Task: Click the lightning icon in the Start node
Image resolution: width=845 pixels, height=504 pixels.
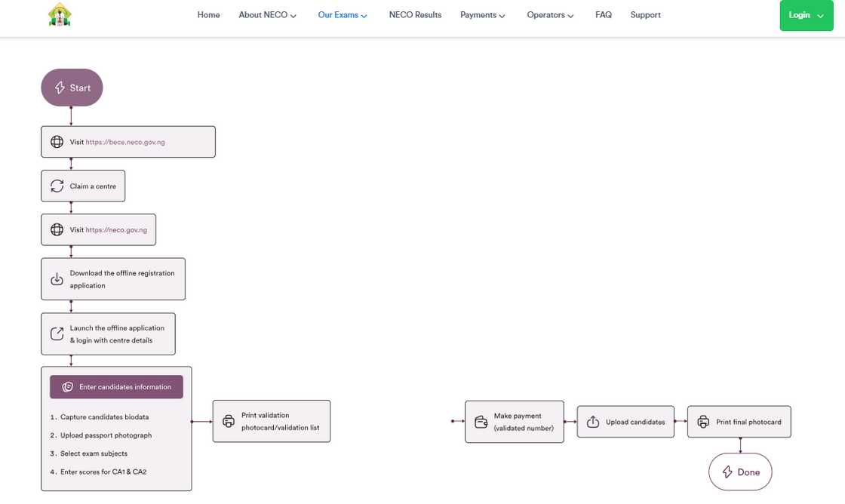Action: click(x=60, y=88)
